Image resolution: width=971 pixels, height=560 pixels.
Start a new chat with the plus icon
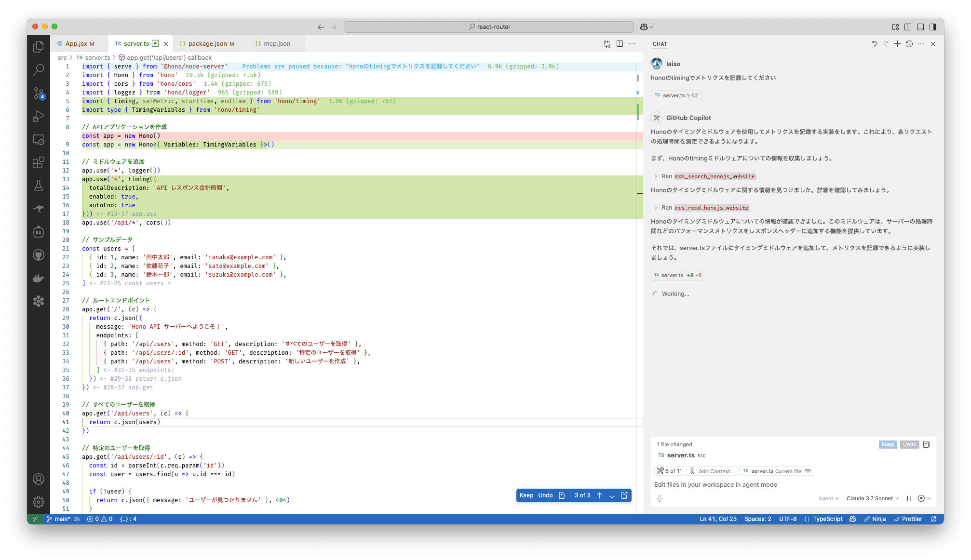897,44
